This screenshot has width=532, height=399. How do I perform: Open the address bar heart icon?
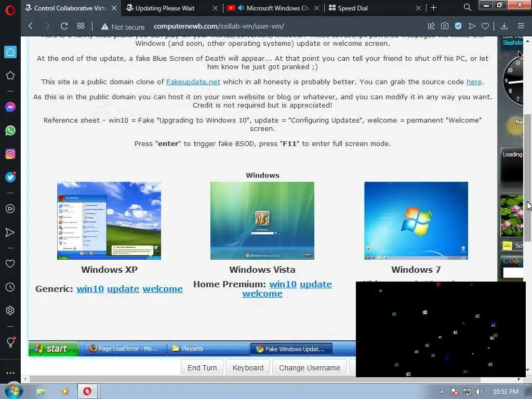(x=485, y=26)
